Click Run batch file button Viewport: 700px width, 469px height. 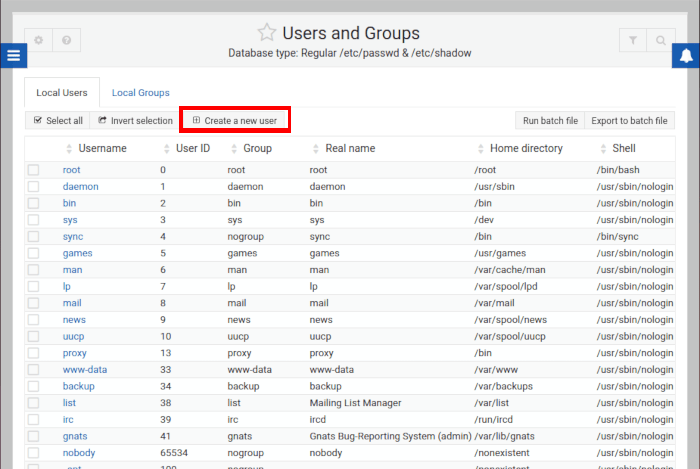tap(550, 120)
